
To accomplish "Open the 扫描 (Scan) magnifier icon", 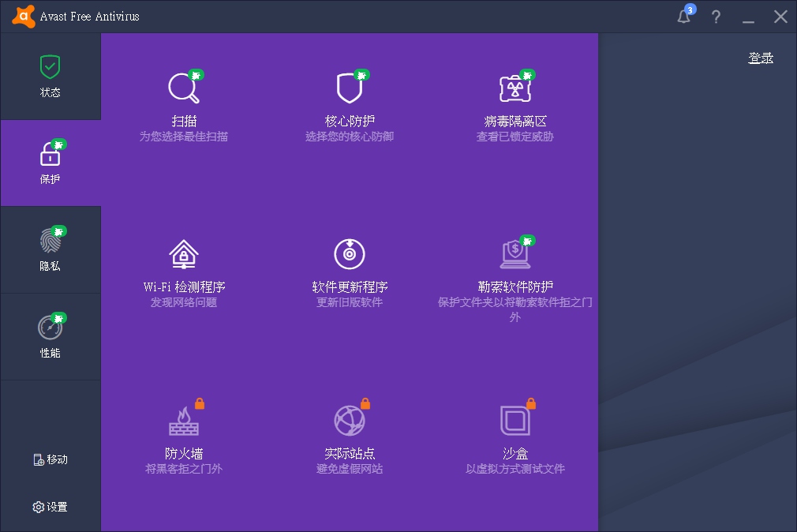I will [x=184, y=88].
